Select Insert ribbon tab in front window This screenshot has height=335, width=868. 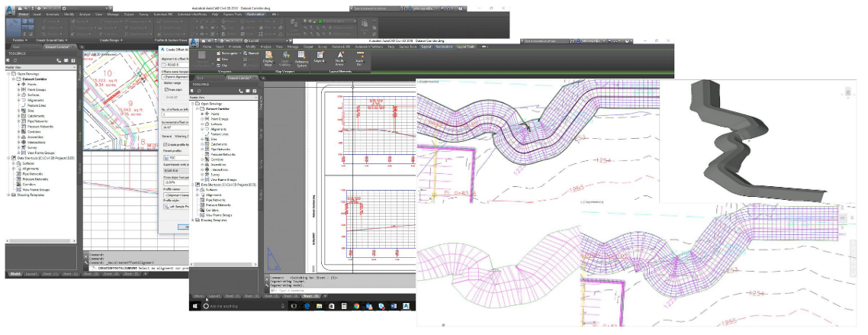point(219,47)
